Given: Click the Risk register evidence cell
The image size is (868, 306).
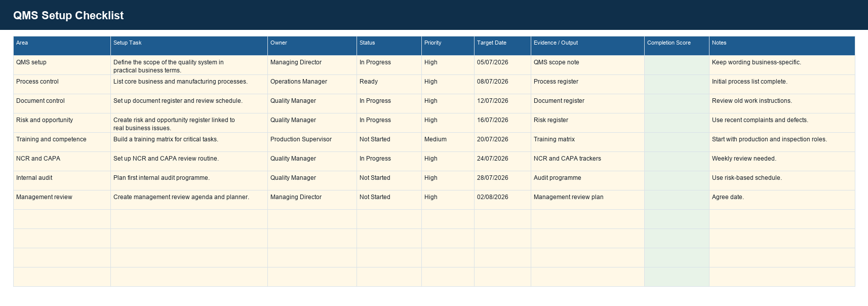Looking at the screenshot, I should pyautogui.click(x=587, y=123).
